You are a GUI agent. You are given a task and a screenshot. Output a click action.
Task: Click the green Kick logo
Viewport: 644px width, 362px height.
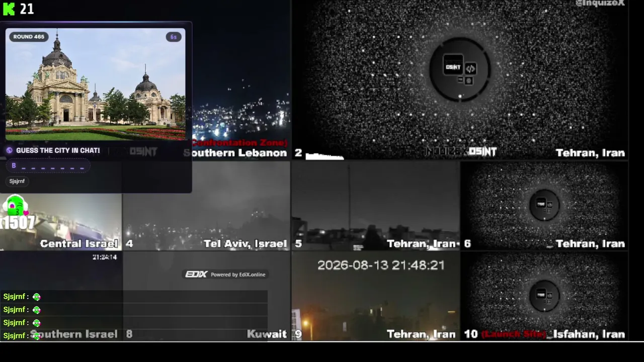click(x=9, y=9)
